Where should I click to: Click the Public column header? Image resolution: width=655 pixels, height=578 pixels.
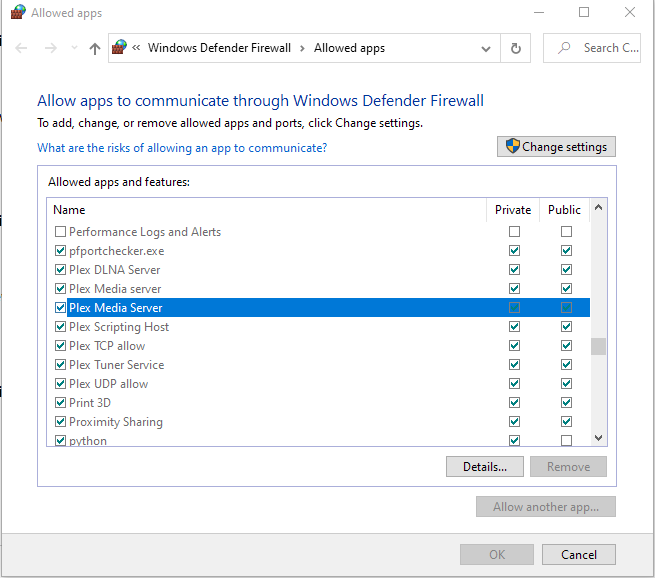pyautogui.click(x=564, y=210)
